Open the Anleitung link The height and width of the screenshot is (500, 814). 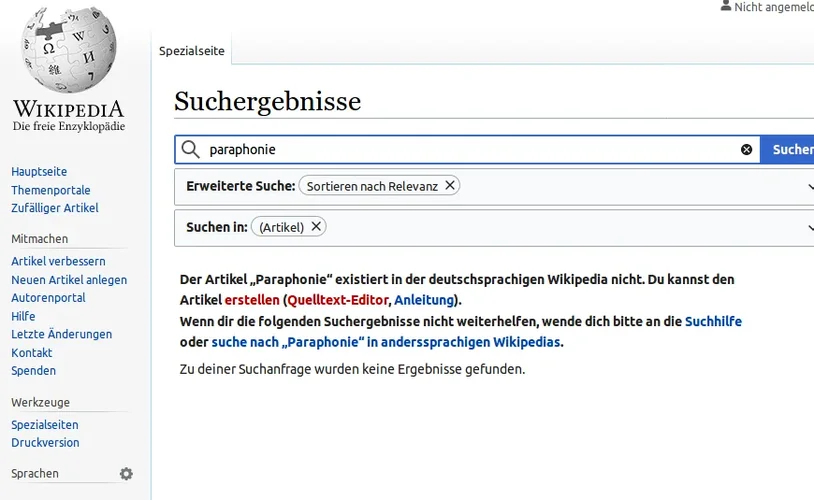pyautogui.click(x=424, y=300)
